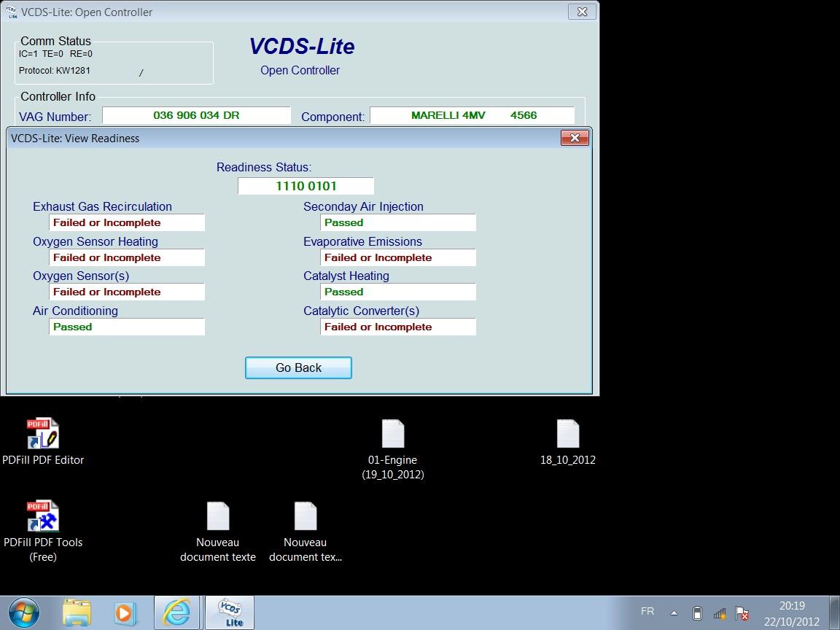This screenshot has height=630, width=840.
Task: Click the Evaporative Emissions result field
Action: click(x=398, y=257)
